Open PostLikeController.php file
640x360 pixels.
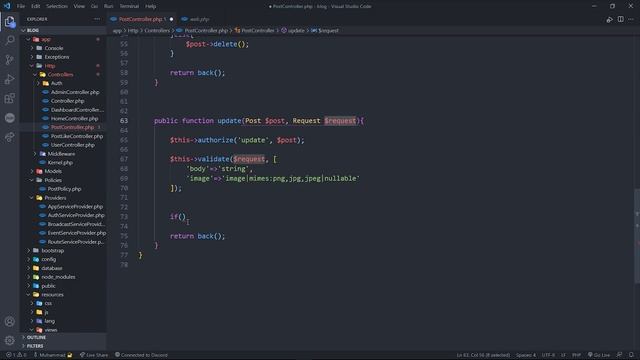coord(63,136)
